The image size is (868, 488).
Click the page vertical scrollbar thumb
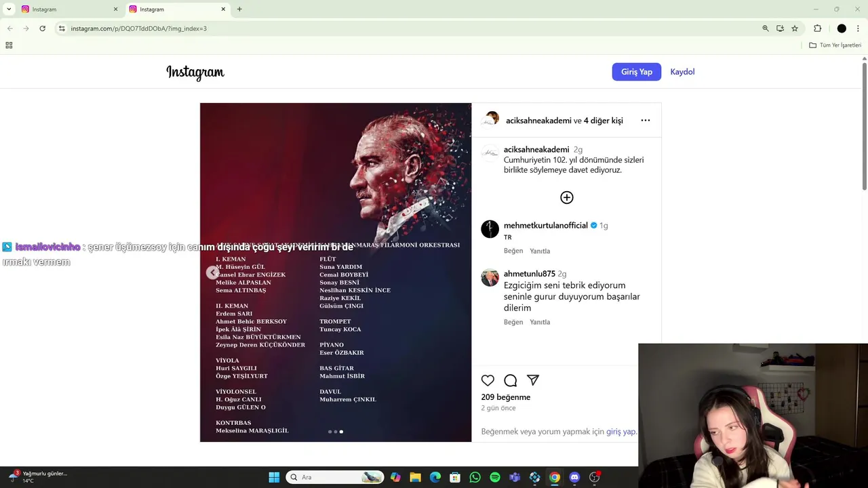865,126
